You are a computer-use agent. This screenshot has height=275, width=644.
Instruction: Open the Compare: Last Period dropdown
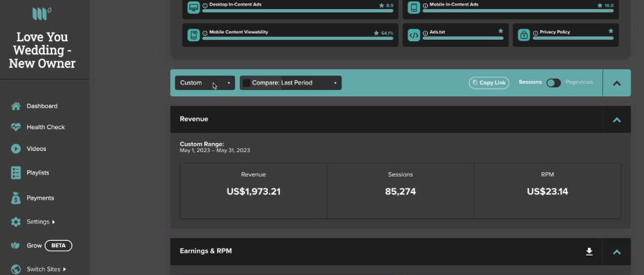click(x=291, y=83)
